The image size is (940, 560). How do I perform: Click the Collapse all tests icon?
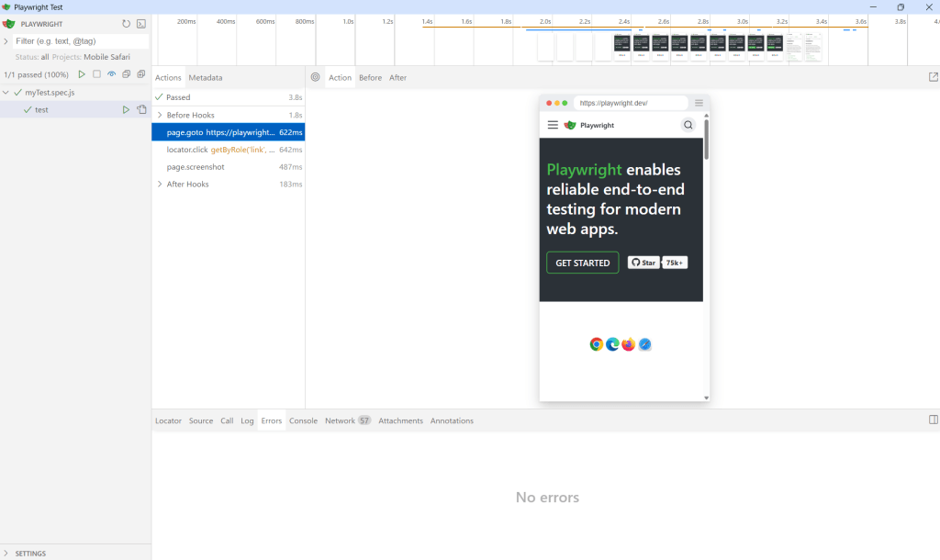(127, 74)
